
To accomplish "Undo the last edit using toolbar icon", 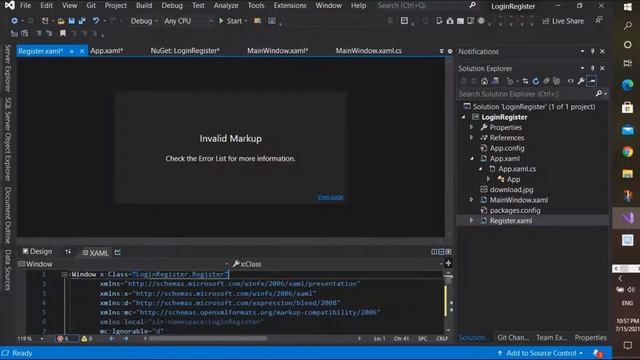I will click(x=96, y=21).
